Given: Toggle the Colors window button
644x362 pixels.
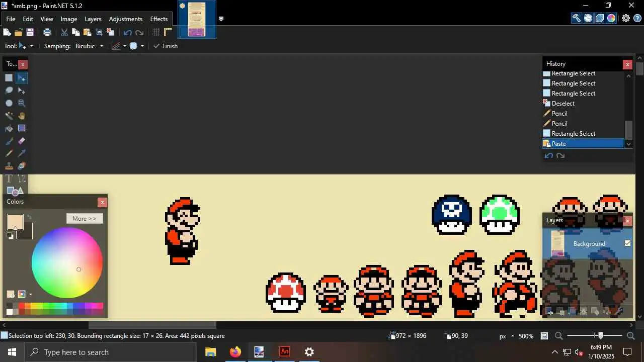Looking at the screenshot, I should click(611, 18).
